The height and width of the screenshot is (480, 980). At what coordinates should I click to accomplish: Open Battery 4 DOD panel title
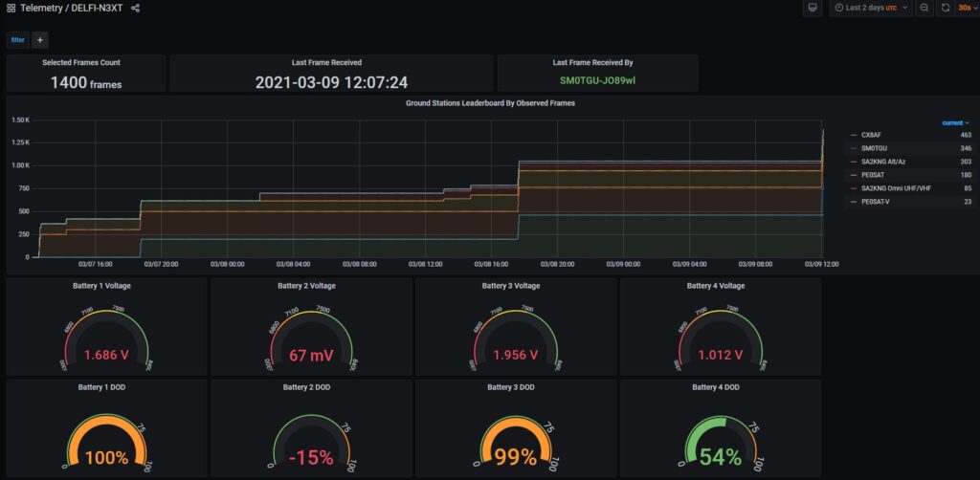point(716,387)
